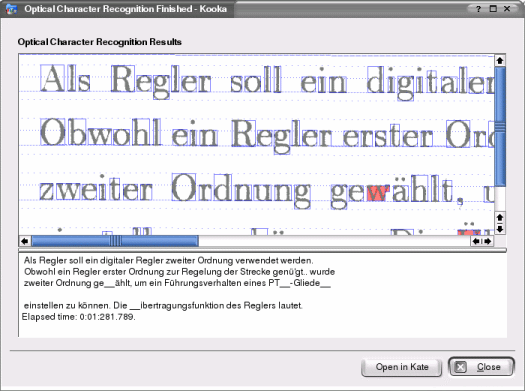The width and height of the screenshot is (525, 391).
Task: Click the Open in Kate button
Action: point(401,367)
